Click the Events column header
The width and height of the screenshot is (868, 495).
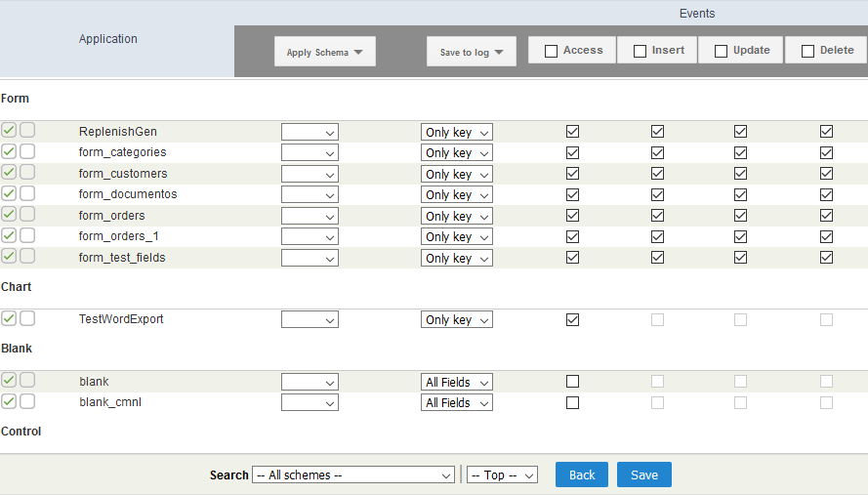click(697, 14)
